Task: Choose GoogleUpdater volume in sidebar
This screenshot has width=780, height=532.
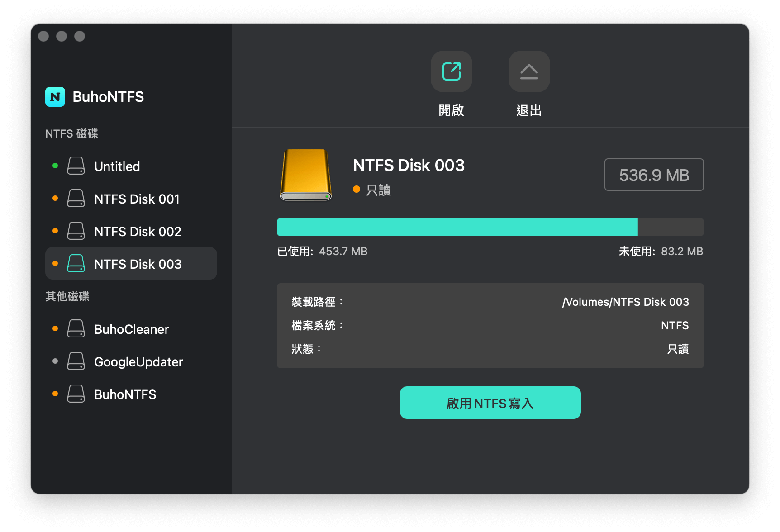Action: pyautogui.click(x=131, y=361)
